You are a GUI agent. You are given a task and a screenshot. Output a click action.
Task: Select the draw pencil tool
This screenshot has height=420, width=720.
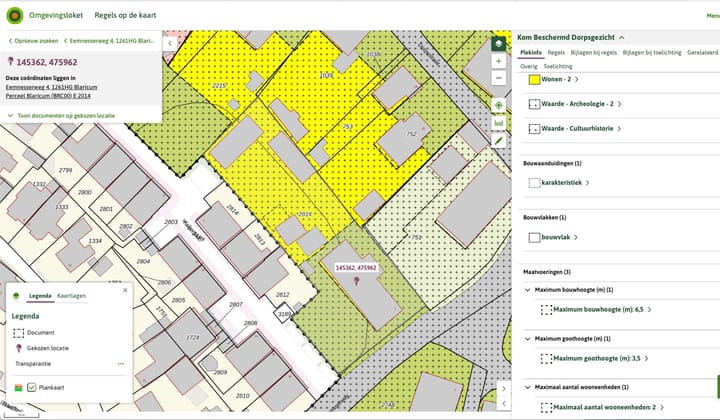pos(498,141)
